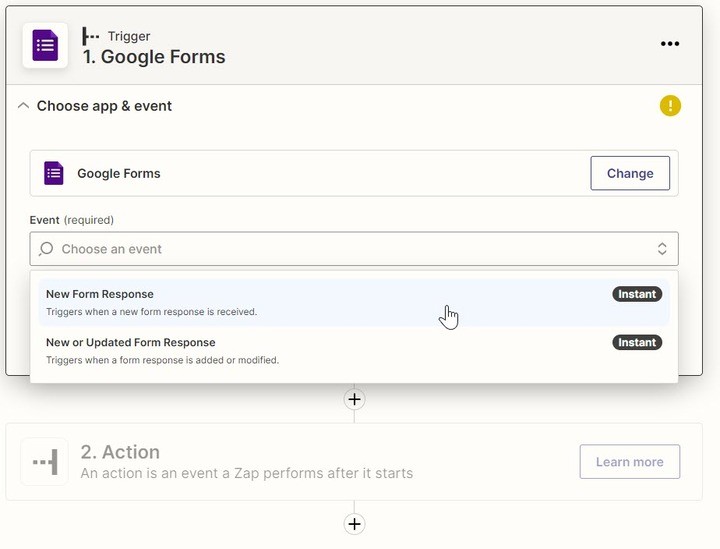Click 'Triggers when a new form response is received.' text
The width and height of the screenshot is (720, 549).
coord(152,312)
